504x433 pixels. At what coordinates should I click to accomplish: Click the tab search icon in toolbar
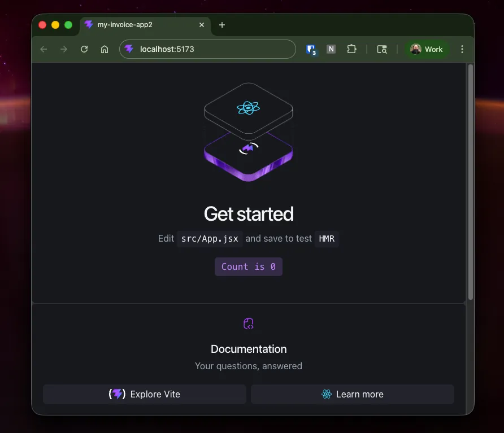pos(382,49)
